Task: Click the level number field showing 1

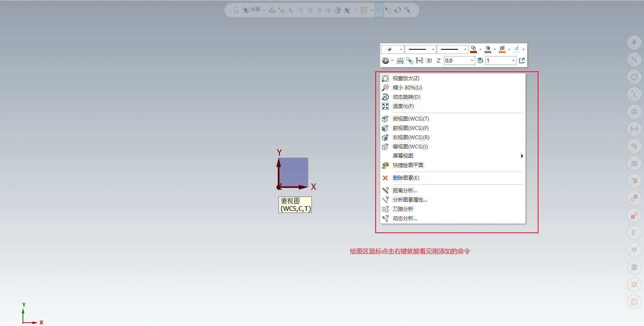Action: pos(498,60)
